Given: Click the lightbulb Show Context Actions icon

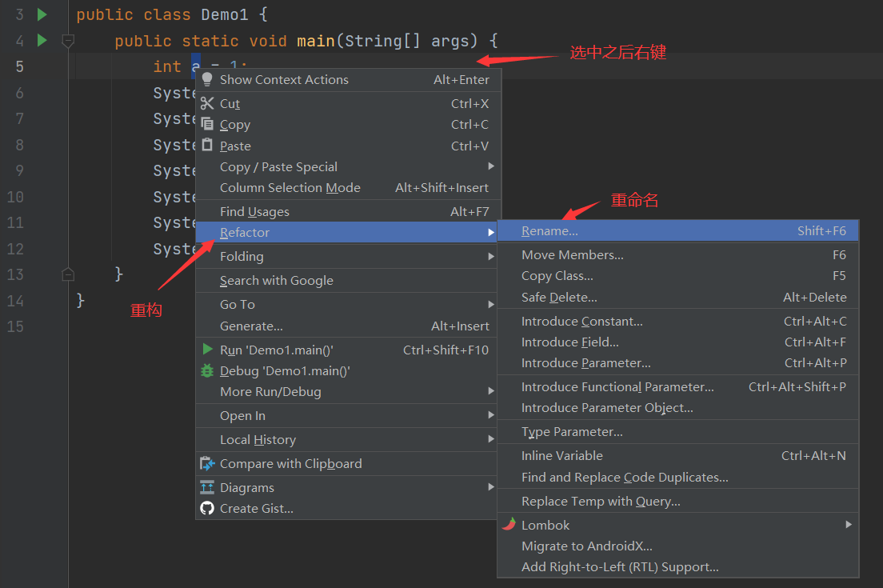Looking at the screenshot, I should coord(207,79).
